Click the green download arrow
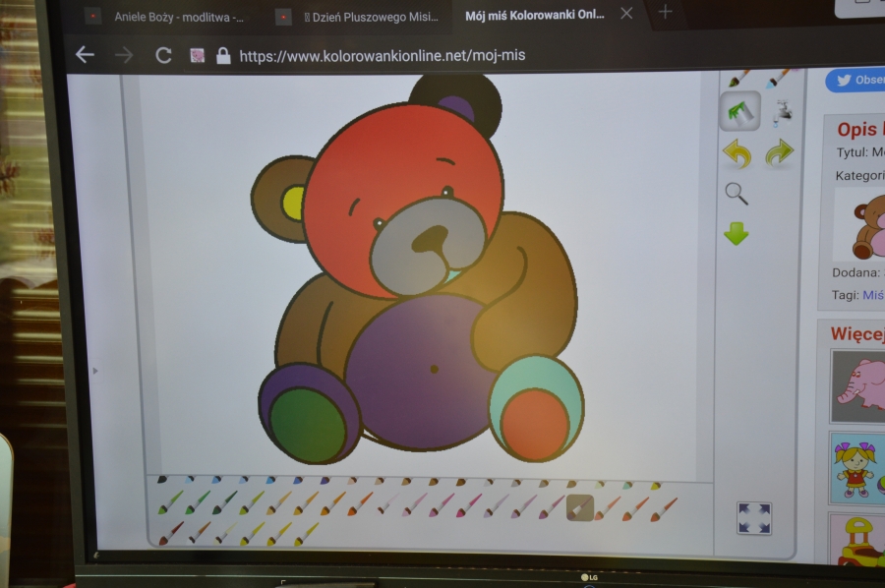This screenshot has height=588, width=885. click(x=736, y=233)
